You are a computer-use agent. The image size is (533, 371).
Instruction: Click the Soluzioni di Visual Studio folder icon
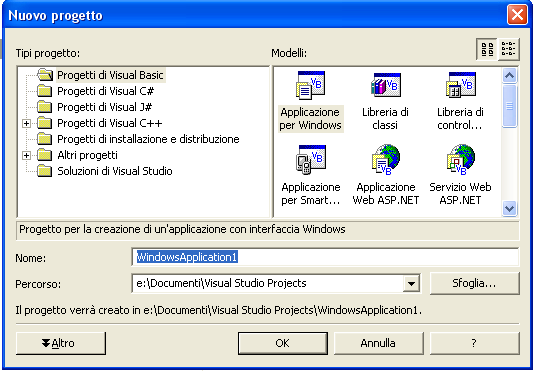[45, 171]
